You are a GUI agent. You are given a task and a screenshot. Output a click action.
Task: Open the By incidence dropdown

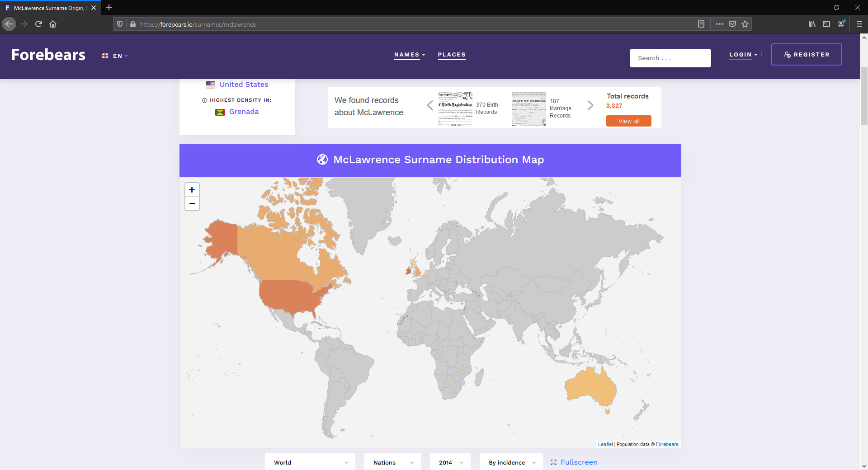pos(511,462)
